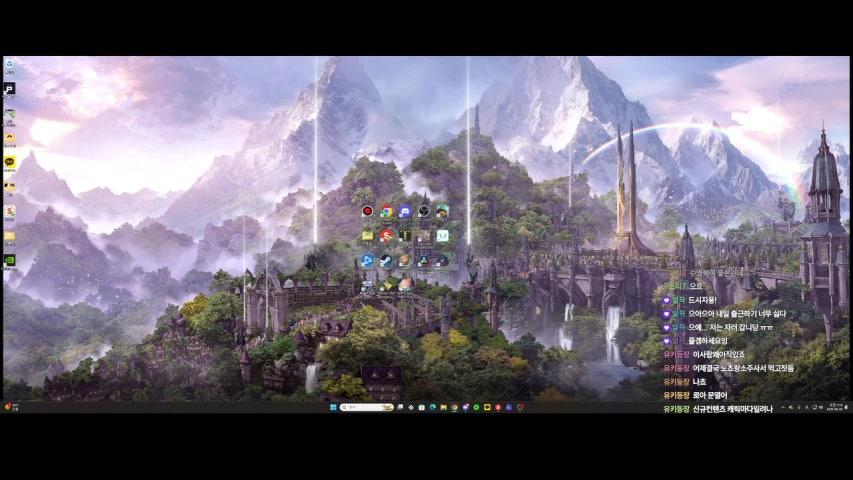Open the white V logo app shortcut
The image size is (853, 480).
(x=443, y=236)
